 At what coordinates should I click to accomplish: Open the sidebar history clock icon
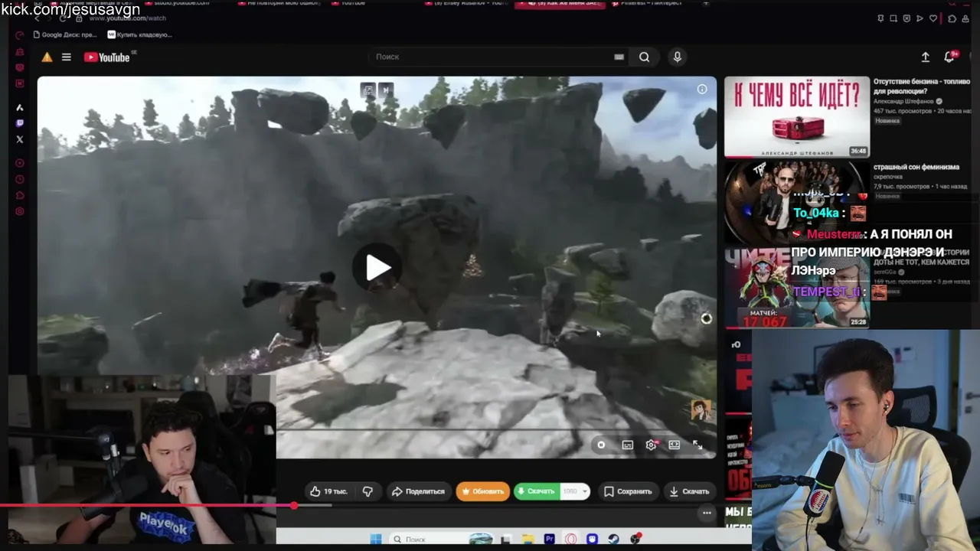20,179
